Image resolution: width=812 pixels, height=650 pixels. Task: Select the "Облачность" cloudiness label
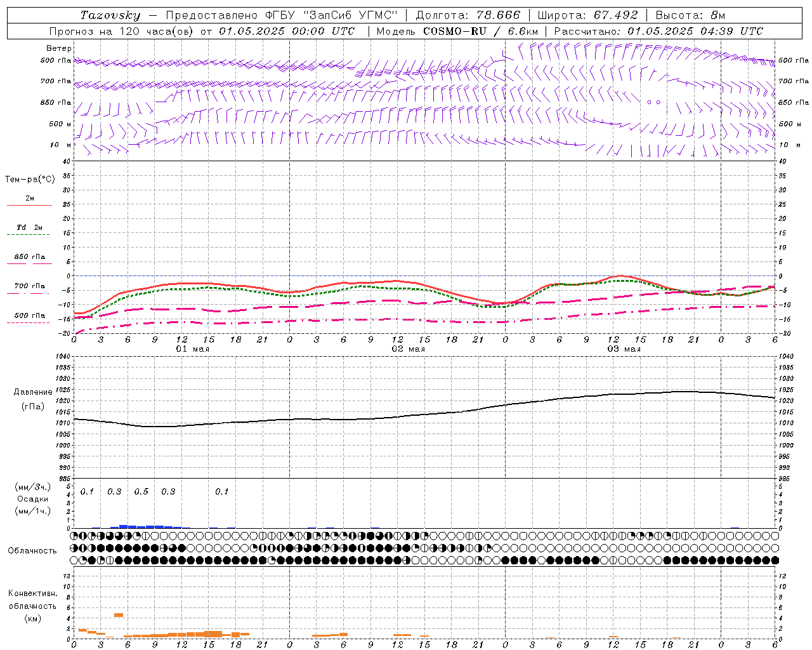(x=32, y=551)
